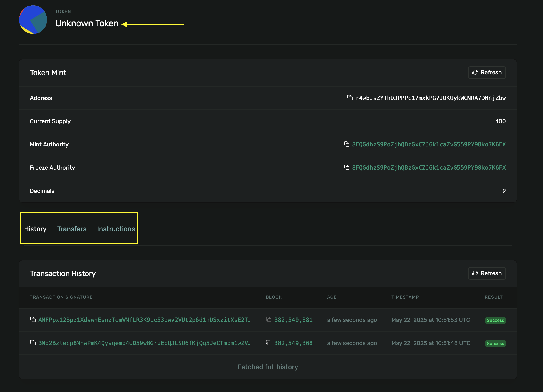Screen dimensions: 543x392
Task: Click the block 382,549,381 link
Action: (293, 320)
